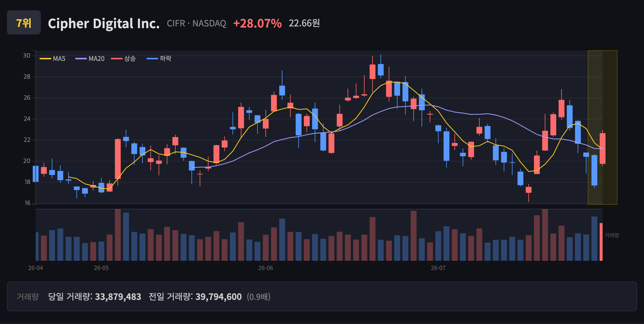Click the 22.66원 price text
The image size is (644, 324).
pos(304,23)
